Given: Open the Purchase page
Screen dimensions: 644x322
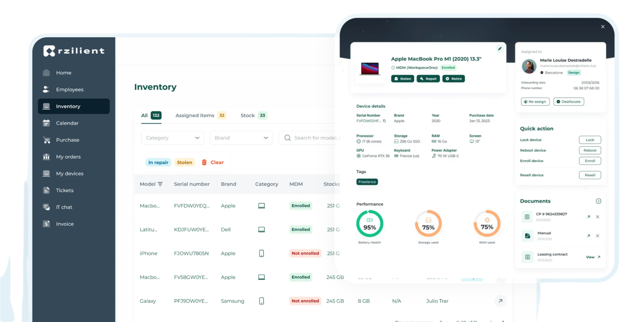Looking at the screenshot, I should (x=74, y=140).
